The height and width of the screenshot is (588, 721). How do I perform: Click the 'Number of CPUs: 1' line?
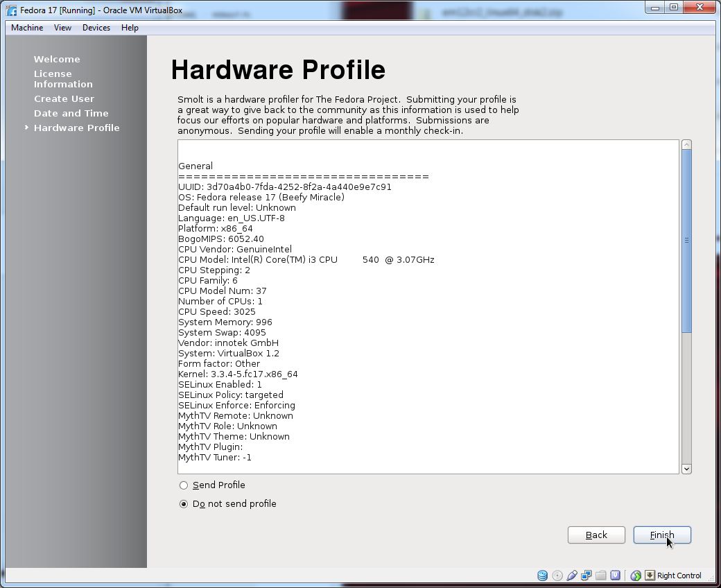tap(220, 301)
